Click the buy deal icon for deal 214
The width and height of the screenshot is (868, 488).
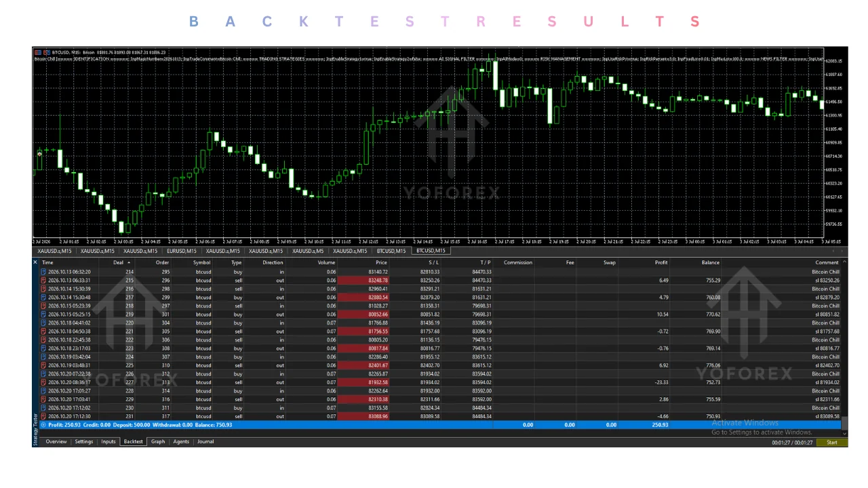tap(44, 272)
